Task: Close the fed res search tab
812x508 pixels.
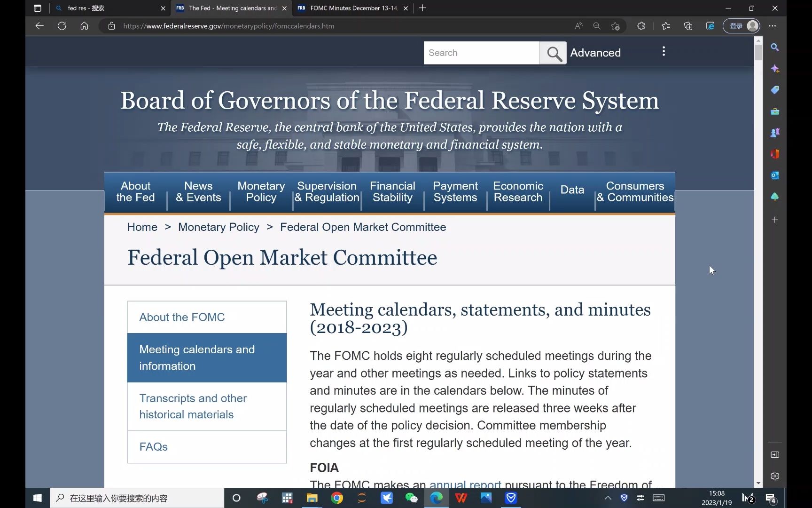Action: click(163, 8)
